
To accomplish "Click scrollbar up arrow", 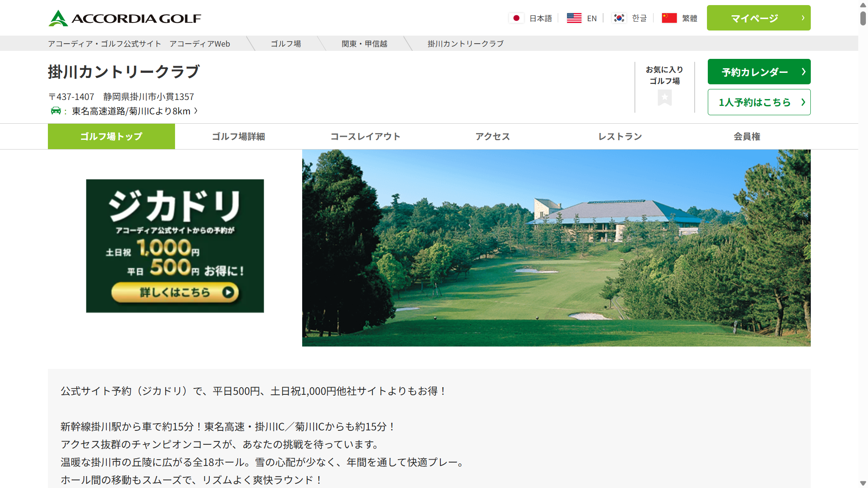I will 863,5.
